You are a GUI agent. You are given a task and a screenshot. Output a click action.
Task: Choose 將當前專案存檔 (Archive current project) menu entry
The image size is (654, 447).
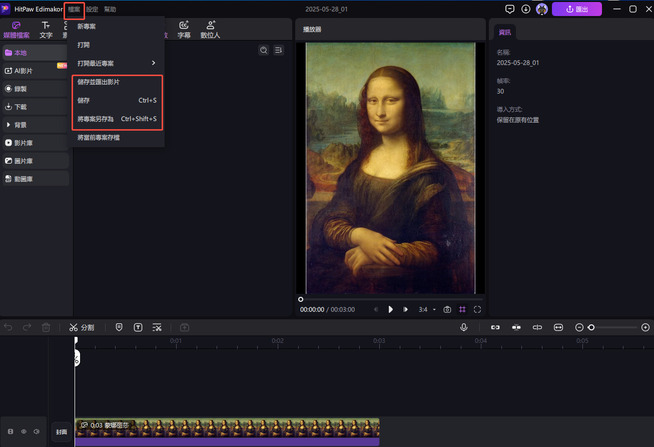pos(118,137)
